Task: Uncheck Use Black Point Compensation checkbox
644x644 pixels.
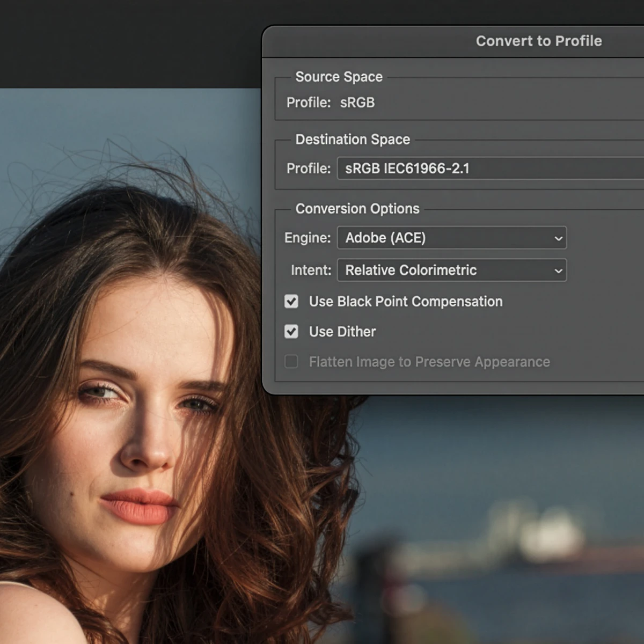Action: tap(291, 302)
